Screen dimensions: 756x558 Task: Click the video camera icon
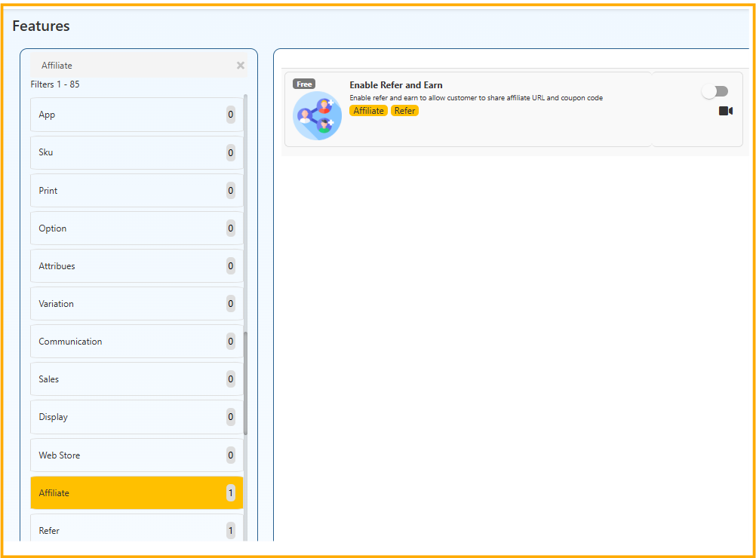725,111
